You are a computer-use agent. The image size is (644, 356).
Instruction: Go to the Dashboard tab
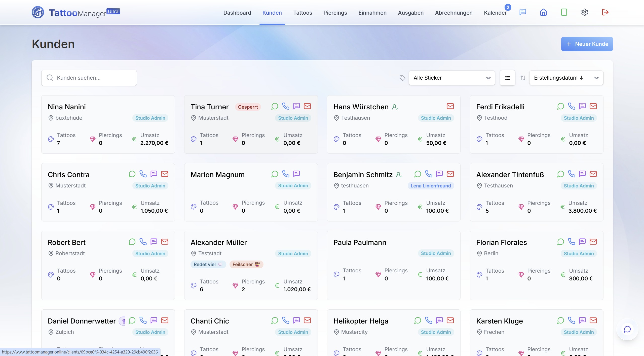(x=237, y=13)
